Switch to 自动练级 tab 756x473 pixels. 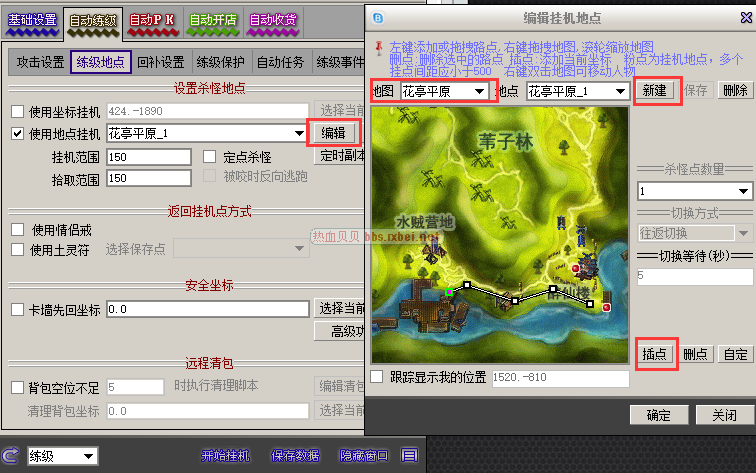coord(93,23)
